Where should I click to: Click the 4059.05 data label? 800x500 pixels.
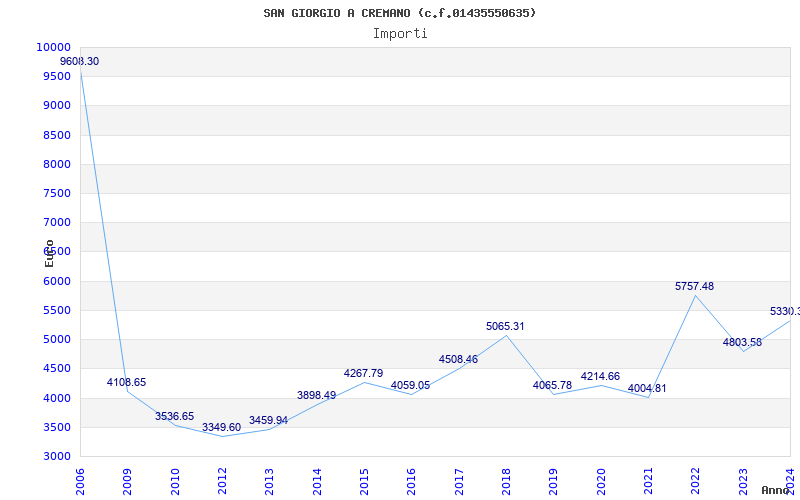410,385
